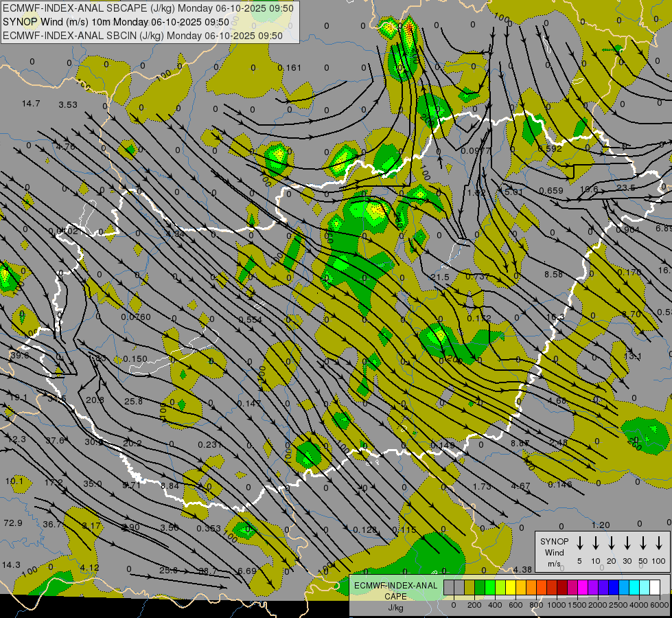Viewport: 672px width, 618px height.
Task: Pick the white swatch ending at 6000
Action: [x=654, y=588]
